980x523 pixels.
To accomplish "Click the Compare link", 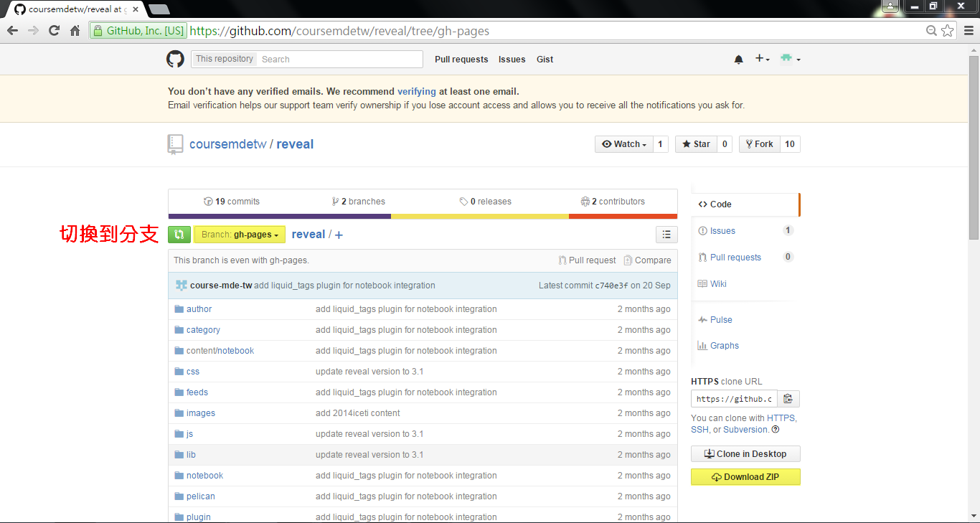I will tap(647, 260).
